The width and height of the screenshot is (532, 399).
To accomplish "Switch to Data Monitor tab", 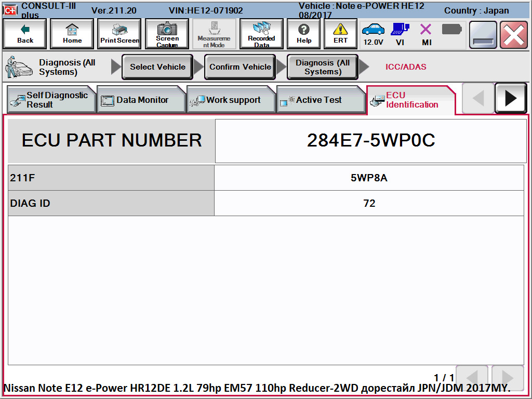I will 141,100.
